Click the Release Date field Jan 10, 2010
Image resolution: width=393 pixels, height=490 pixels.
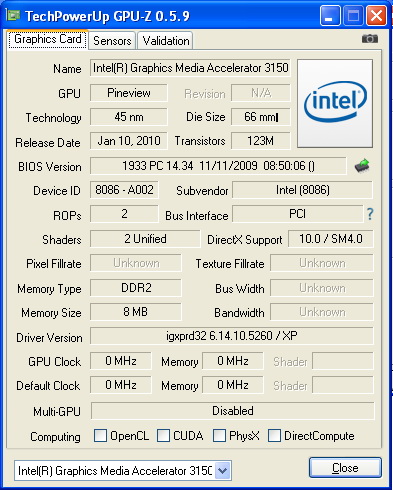point(129,141)
